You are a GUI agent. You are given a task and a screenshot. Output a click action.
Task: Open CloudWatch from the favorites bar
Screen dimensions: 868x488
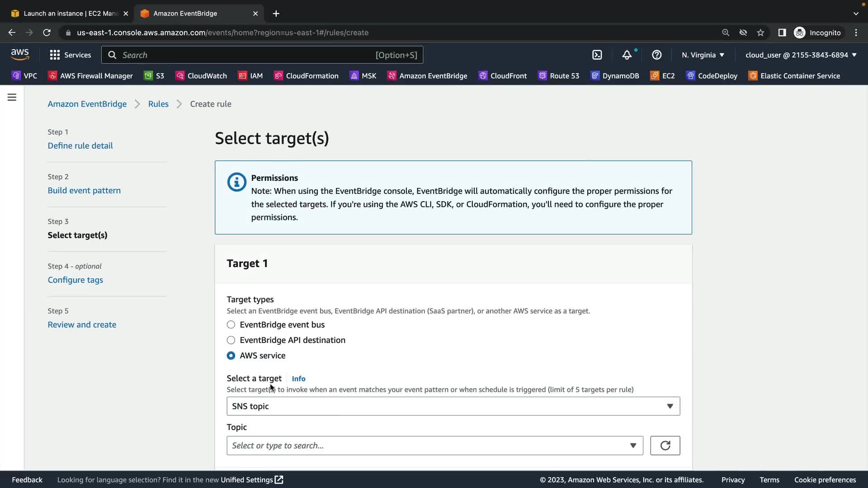201,76
